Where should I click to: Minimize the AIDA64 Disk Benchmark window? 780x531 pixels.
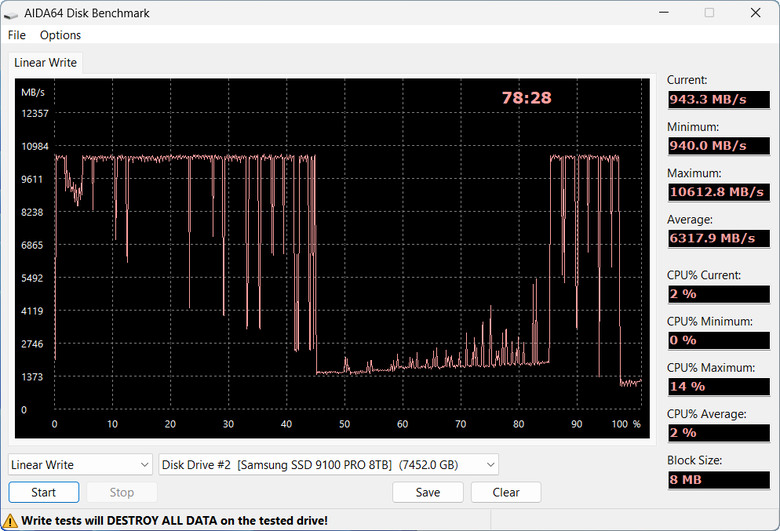point(664,12)
